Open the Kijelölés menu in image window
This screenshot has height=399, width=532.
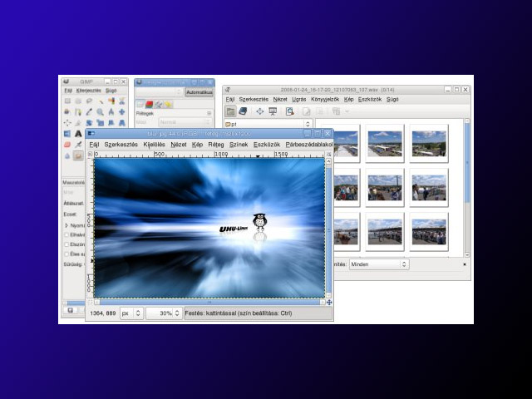pos(154,144)
